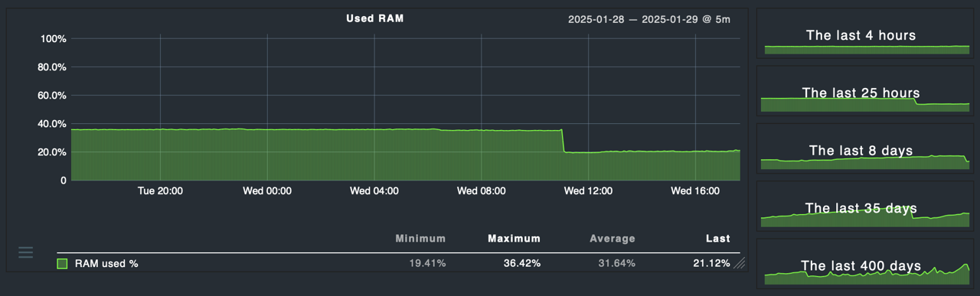Click the date range 2025-01-28 — 2025-01-29 label
The height and width of the screenshot is (296, 980).
click(x=648, y=19)
